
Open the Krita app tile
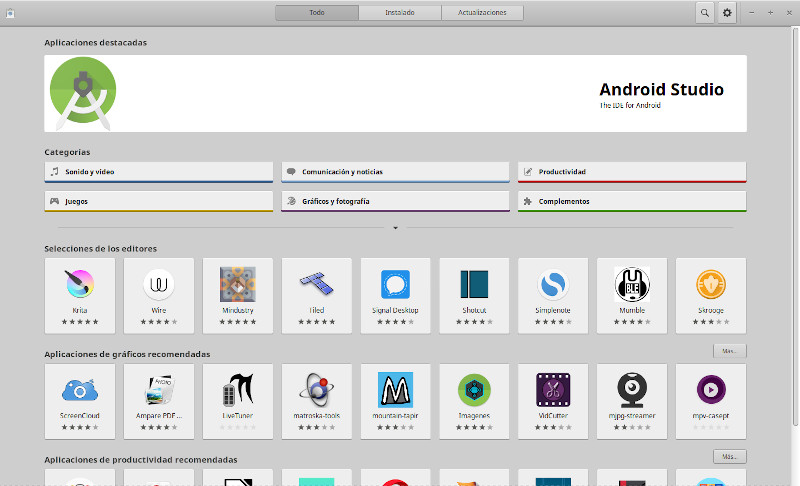pyautogui.click(x=80, y=296)
